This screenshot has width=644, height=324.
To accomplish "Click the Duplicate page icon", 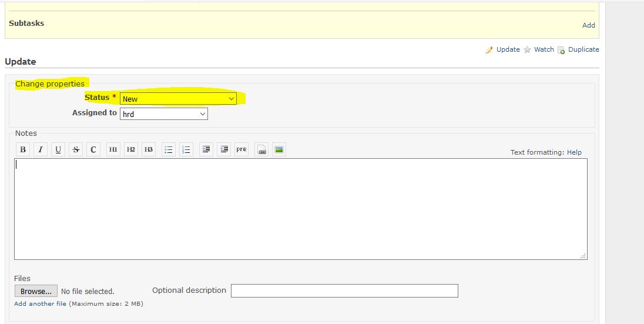I will pos(561,50).
